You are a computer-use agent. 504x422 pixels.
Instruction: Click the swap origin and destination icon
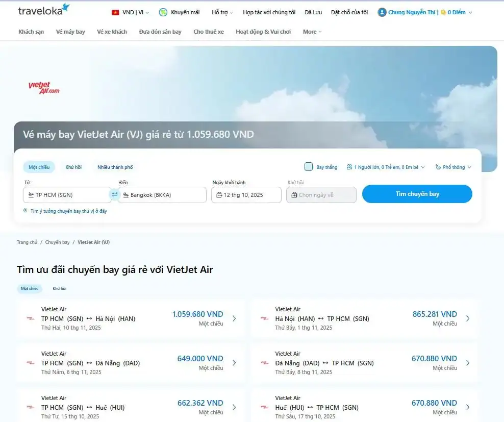tap(115, 194)
